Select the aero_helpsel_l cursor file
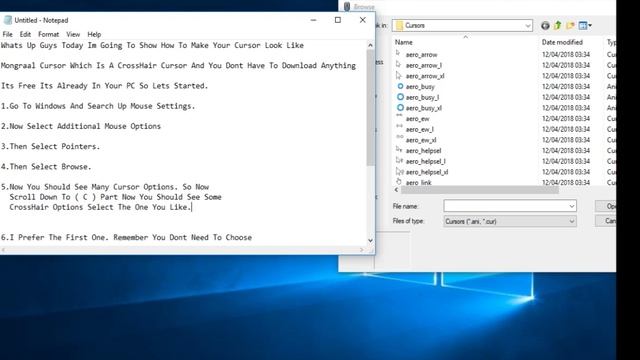Image resolution: width=640 pixels, height=360 pixels. (x=425, y=161)
